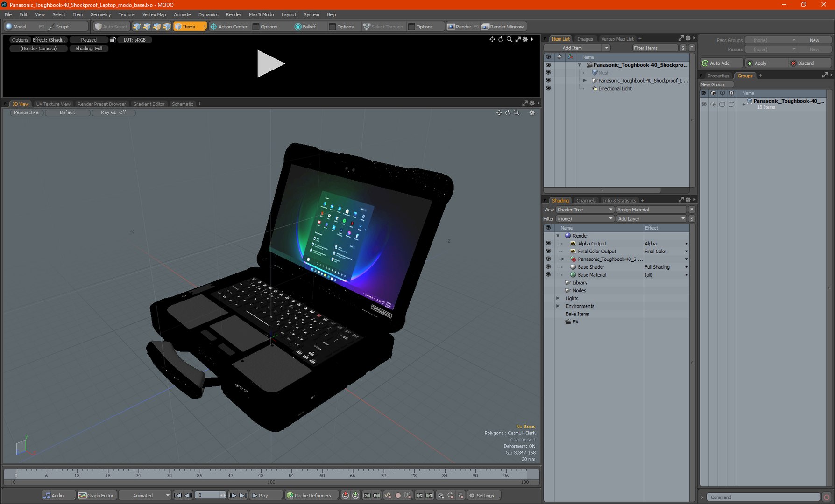Hide the Final Color Output layer
835x504 pixels.
(x=548, y=251)
